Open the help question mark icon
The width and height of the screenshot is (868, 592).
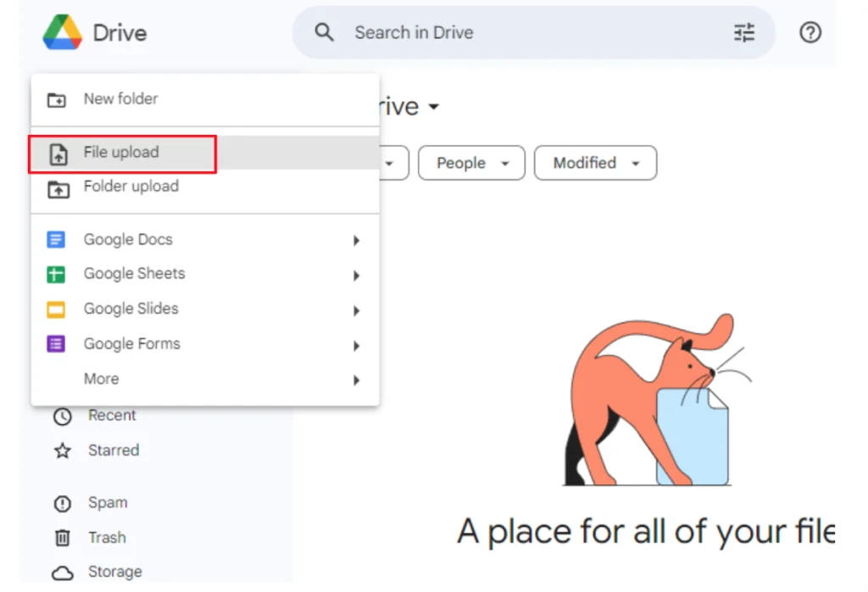click(810, 33)
